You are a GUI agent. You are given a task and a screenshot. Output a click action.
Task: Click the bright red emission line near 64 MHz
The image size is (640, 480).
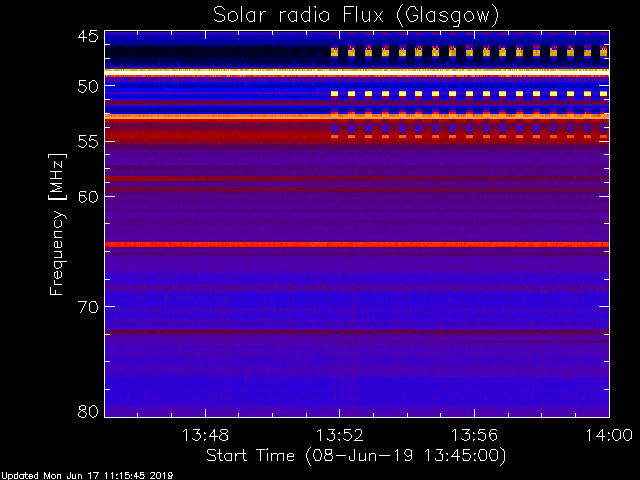pyautogui.click(x=357, y=244)
